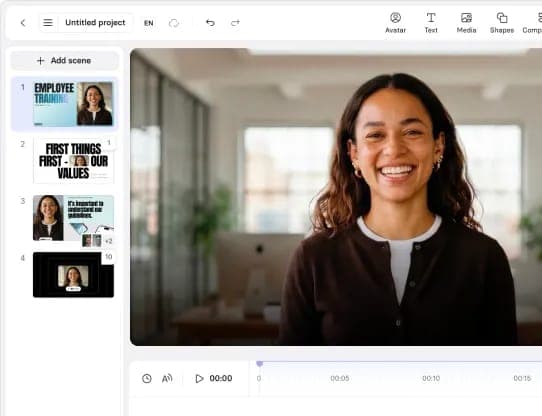Click the 10 badge on scene 4
Screen dimensions: 542x416
(x=109, y=257)
